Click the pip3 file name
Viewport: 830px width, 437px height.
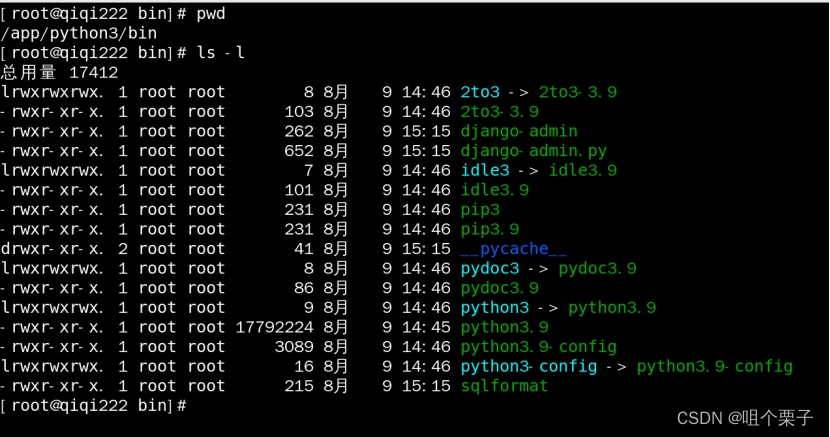[x=480, y=210]
